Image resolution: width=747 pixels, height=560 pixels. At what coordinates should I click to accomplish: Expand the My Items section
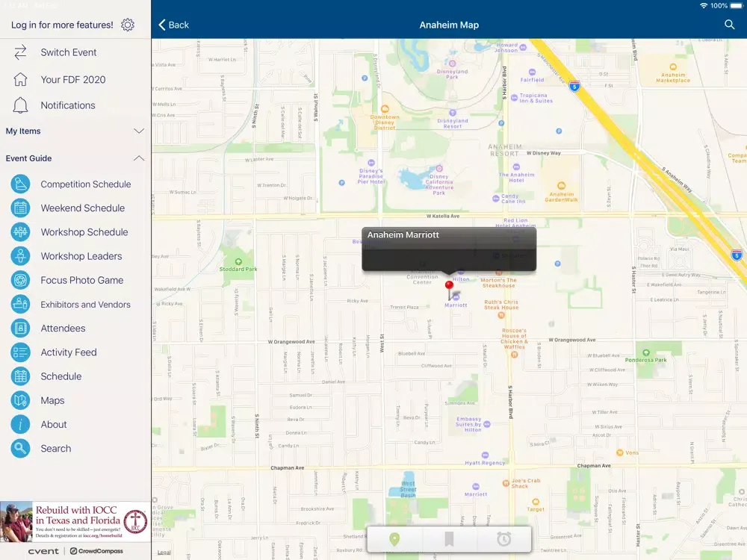pos(139,131)
